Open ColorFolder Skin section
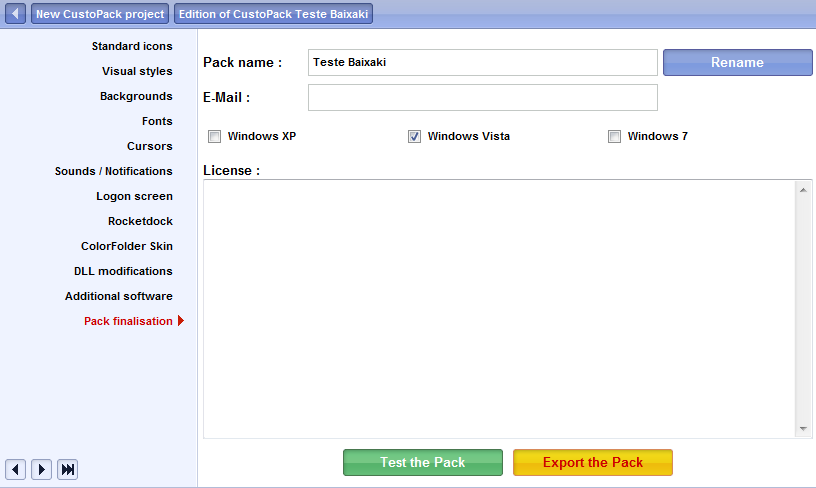 (127, 246)
